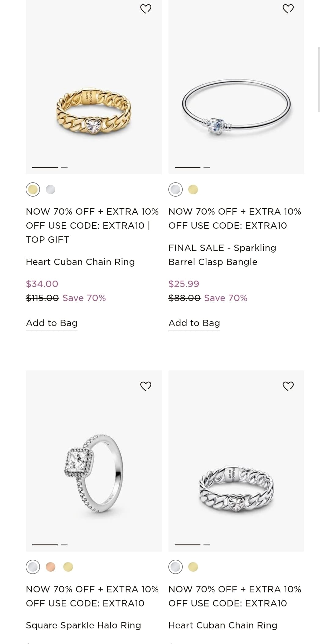The width and height of the screenshot is (330, 644).
Task: Open Square Sparkle Halo Ring product page
Action: (83, 625)
